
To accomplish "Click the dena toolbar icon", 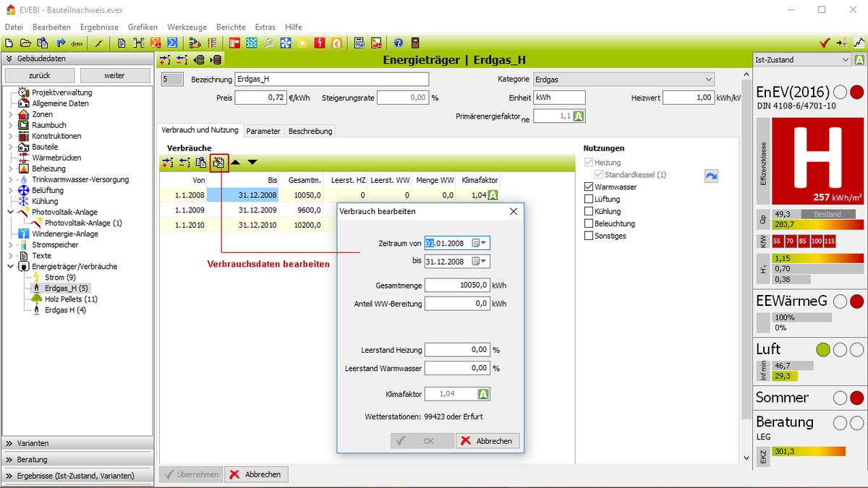I will pos(77,43).
